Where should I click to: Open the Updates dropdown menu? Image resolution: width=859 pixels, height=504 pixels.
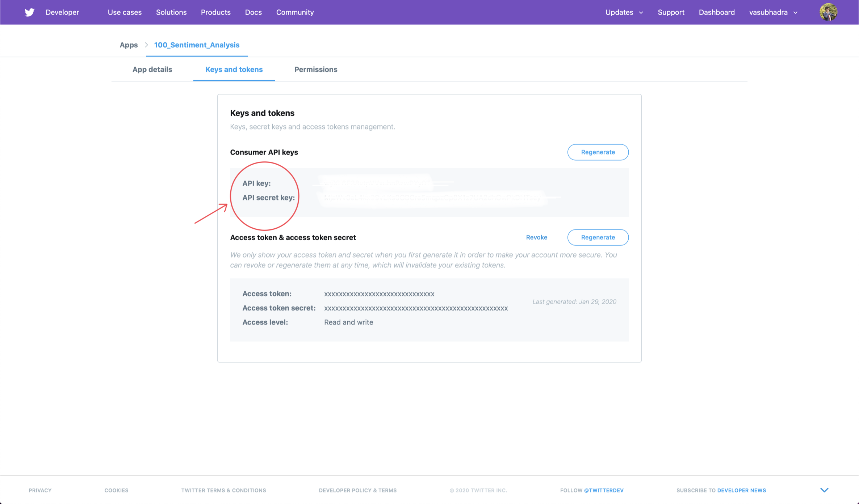coord(624,12)
